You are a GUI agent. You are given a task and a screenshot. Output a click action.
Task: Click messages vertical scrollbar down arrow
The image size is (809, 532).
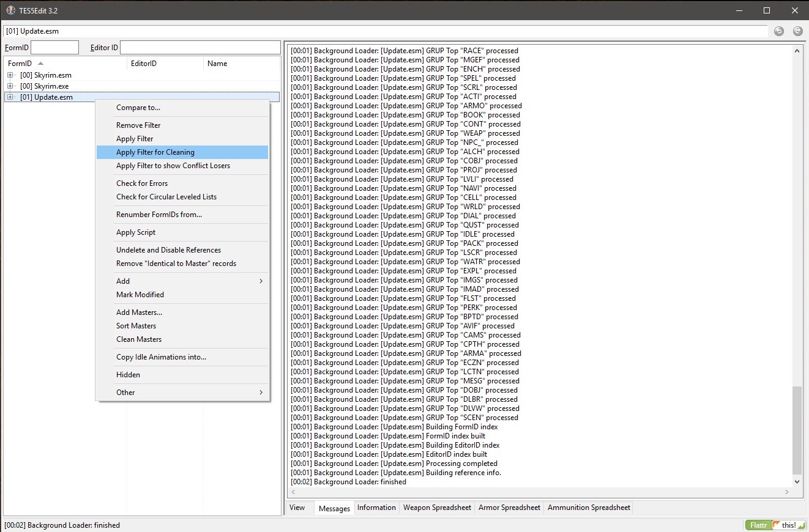click(x=797, y=481)
